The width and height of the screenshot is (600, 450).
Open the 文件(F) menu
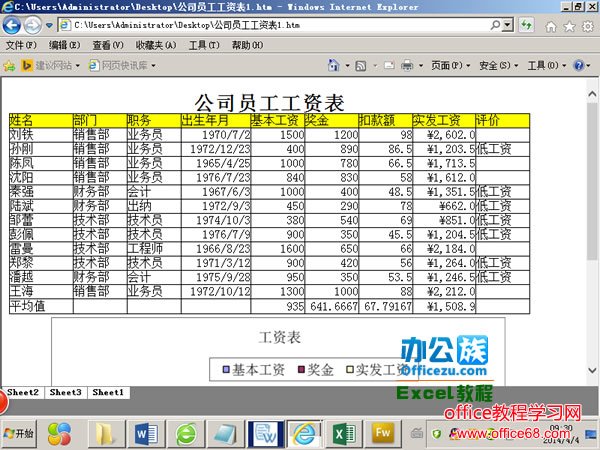coord(21,45)
